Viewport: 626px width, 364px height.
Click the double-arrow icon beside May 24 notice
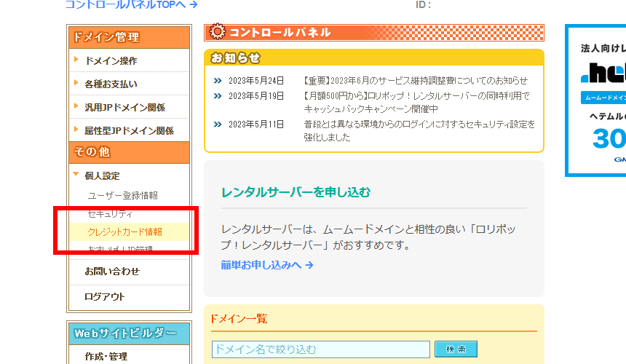point(218,81)
